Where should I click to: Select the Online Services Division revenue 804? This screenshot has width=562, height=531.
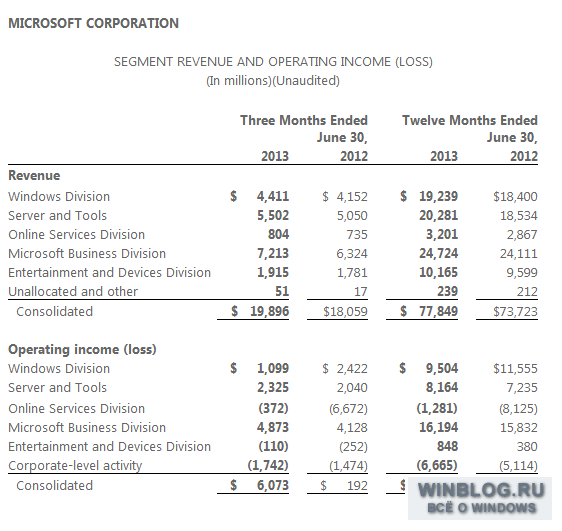tap(278, 234)
